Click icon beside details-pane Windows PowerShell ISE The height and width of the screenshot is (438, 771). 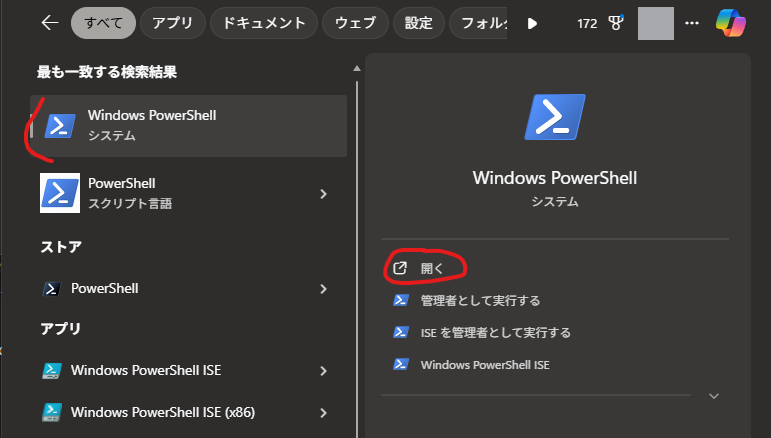[401, 364]
